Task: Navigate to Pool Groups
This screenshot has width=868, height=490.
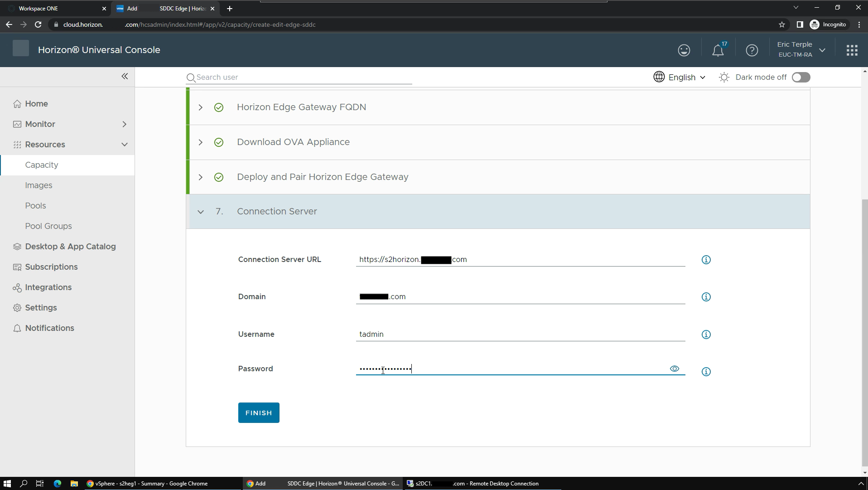Action: click(x=48, y=226)
